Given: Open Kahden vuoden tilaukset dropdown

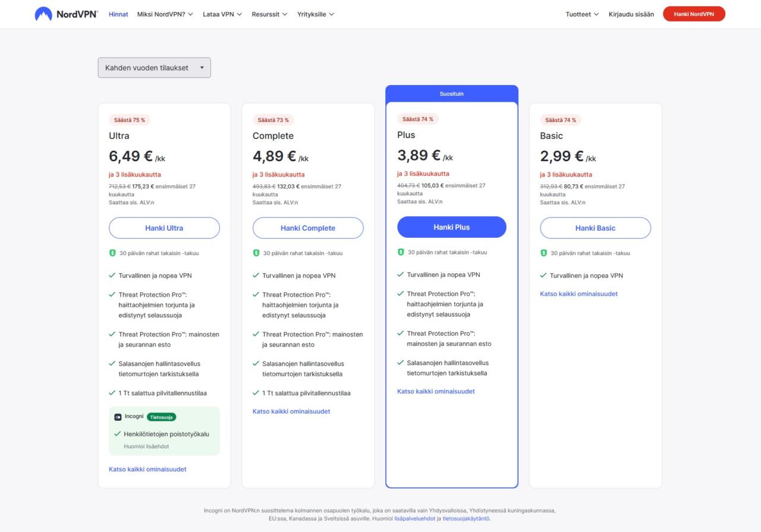Looking at the screenshot, I should click(x=155, y=68).
